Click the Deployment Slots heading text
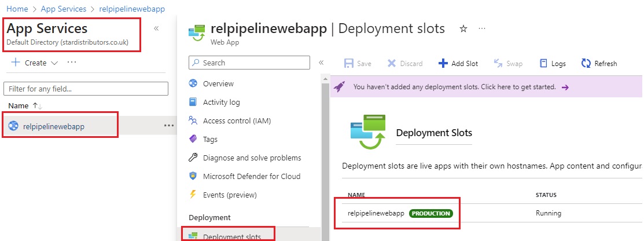Image resolution: width=644 pixels, height=241 pixels. (434, 133)
